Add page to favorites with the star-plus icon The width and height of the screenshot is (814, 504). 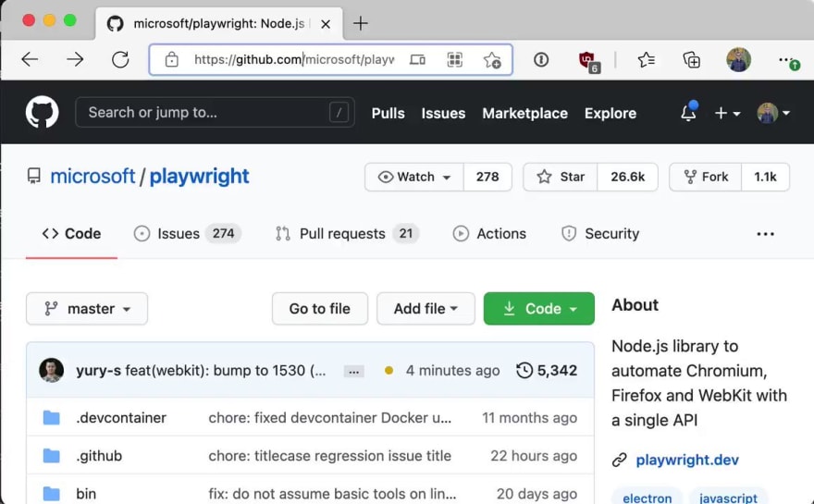492,60
